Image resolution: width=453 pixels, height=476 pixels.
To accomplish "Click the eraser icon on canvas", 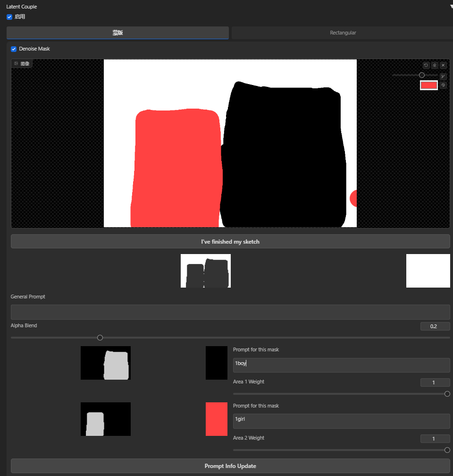I will pyautogui.click(x=435, y=65).
